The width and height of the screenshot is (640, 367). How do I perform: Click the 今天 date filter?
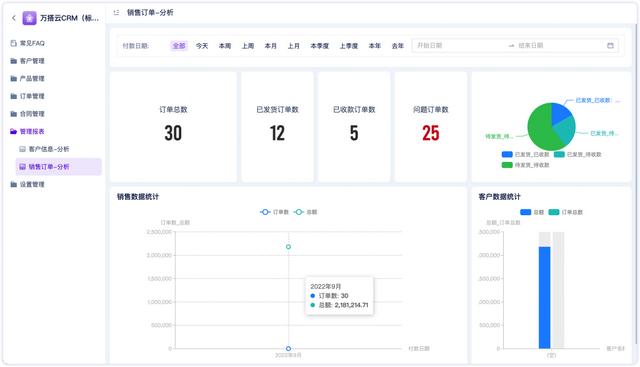(202, 46)
